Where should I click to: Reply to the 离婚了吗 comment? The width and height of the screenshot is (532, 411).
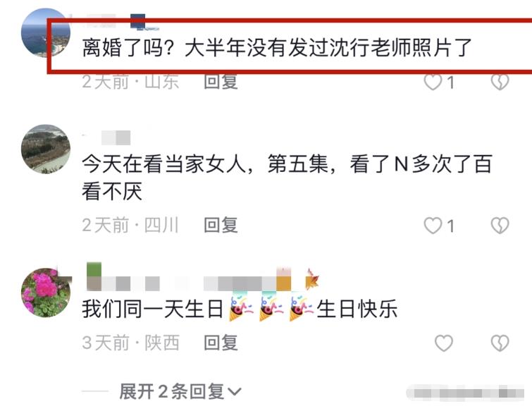coord(221,82)
